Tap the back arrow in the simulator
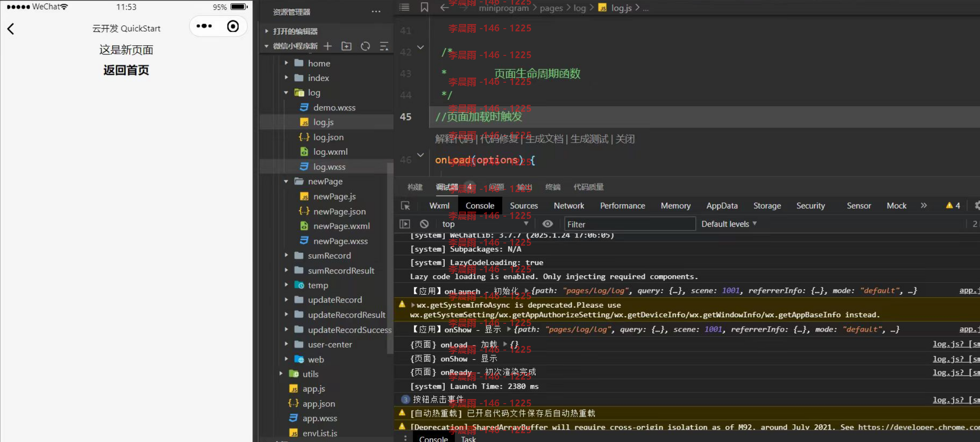980x442 pixels. click(11, 29)
